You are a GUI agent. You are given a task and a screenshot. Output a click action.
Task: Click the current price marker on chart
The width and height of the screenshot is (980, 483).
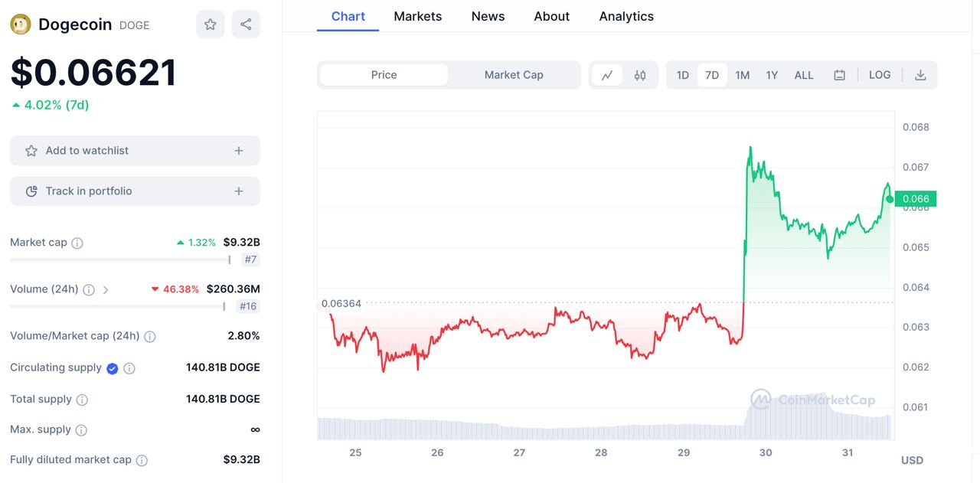[x=890, y=199]
